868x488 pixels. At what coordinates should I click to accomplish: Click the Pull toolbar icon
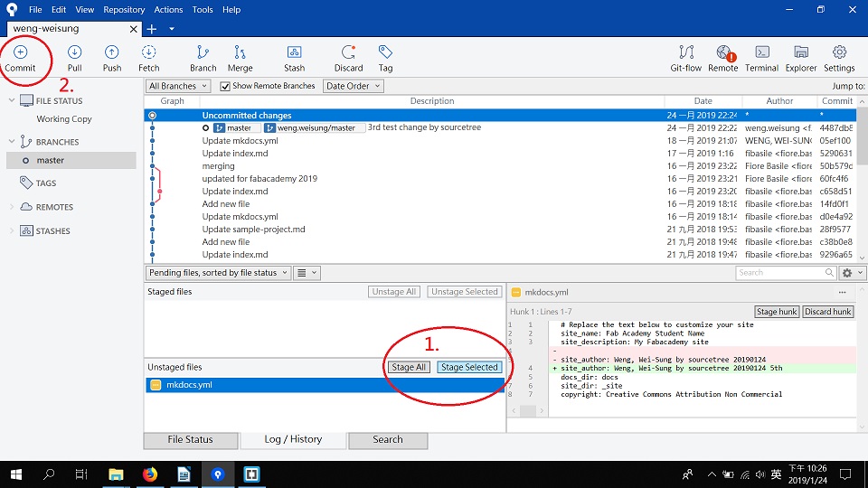pyautogui.click(x=75, y=59)
